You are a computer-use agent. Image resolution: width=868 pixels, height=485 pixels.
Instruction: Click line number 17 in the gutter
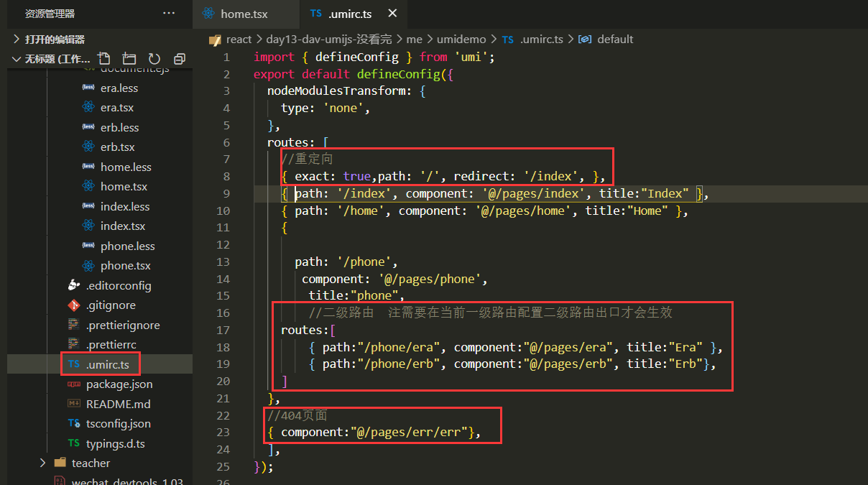223,330
